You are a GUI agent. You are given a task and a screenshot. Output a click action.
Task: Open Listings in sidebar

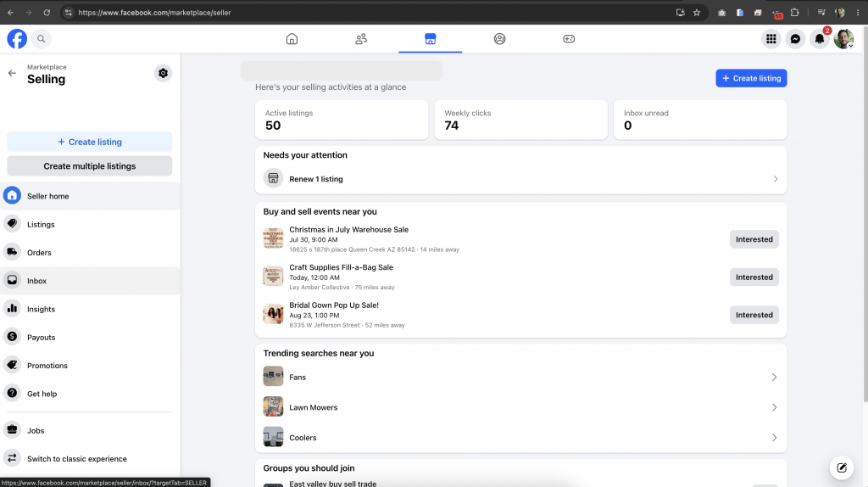90,224
